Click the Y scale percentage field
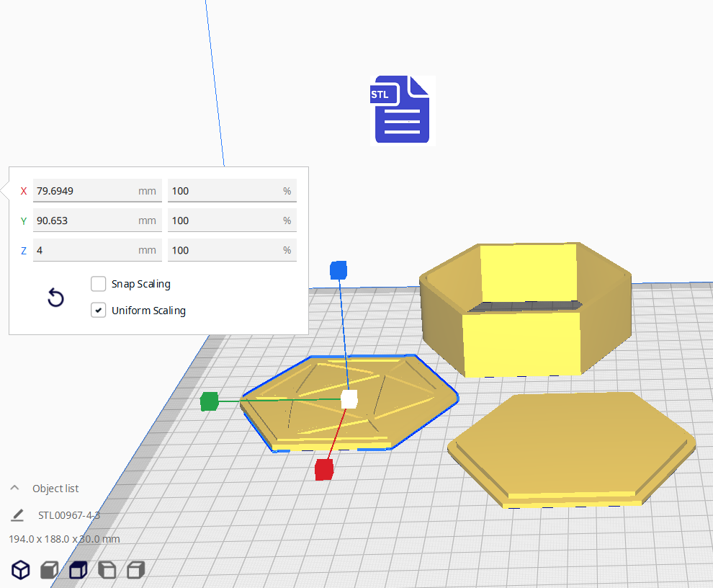This screenshot has height=588, width=713. click(x=226, y=220)
